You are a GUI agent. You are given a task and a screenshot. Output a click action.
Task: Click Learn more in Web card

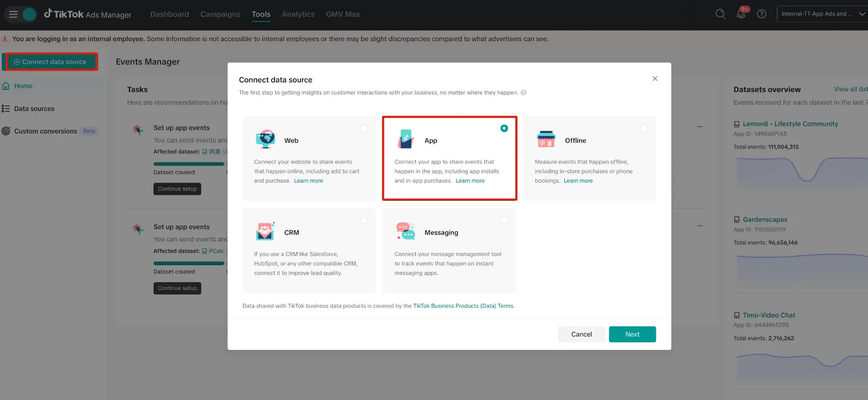(x=309, y=181)
